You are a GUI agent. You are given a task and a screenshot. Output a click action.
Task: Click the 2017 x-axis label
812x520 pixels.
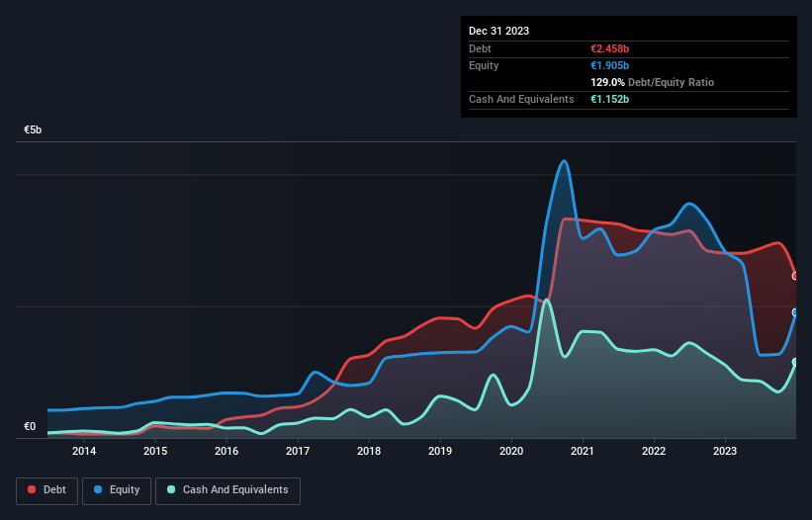click(298, 451)
